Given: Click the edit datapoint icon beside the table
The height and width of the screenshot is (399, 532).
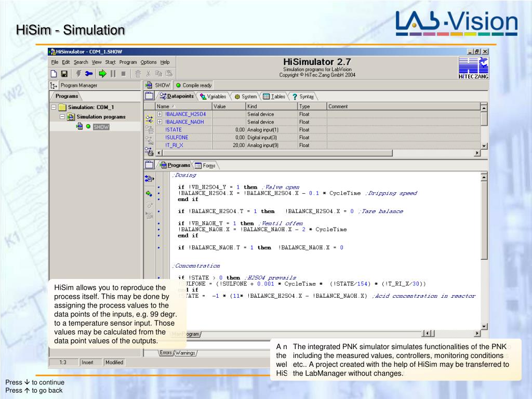Looking at the screenshot, I should (x=149, y=140).
